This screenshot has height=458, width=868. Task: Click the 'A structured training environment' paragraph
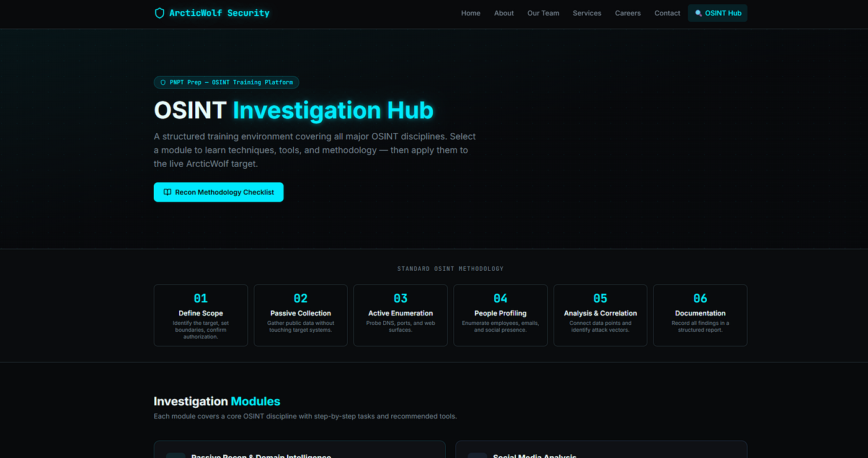click(x=315, y=150)
